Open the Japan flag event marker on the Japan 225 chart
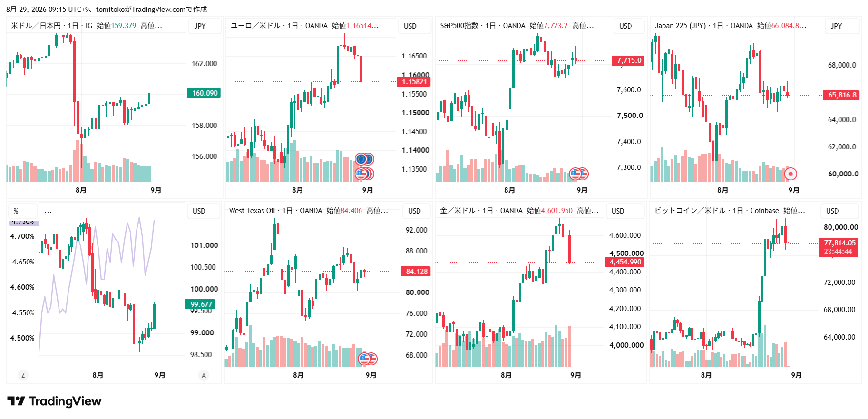Viewport: 868px width, 419px height. coord(790,174)
